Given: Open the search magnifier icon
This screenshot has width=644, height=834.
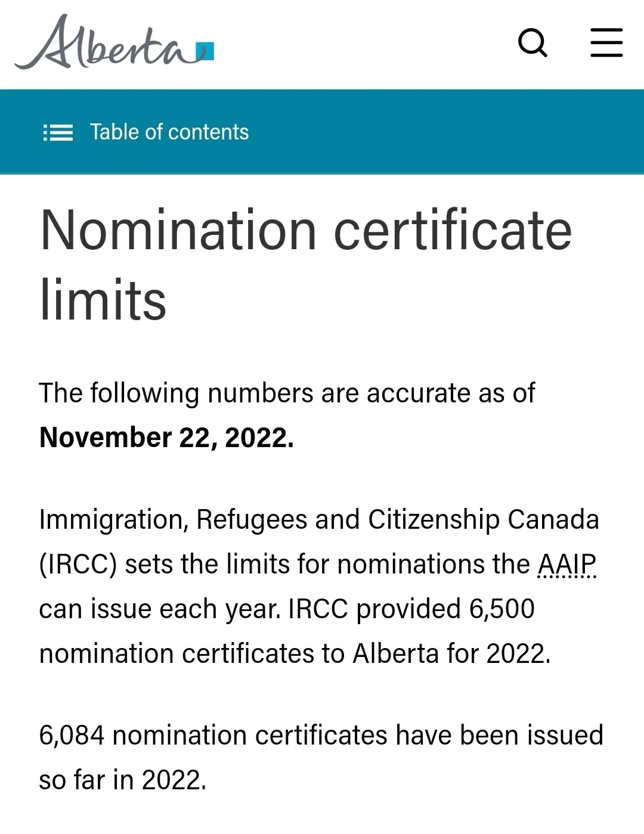Looking at the screenshot, I should (x=532, y=43).
